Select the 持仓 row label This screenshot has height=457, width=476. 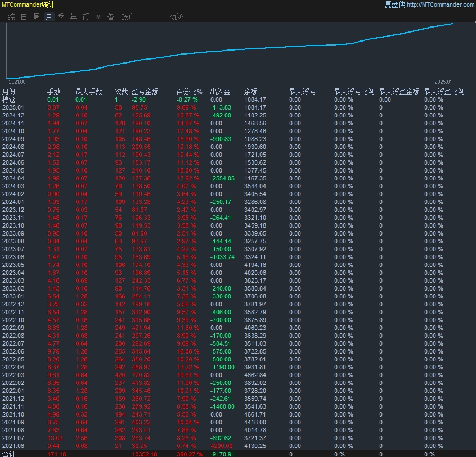click(8, 99)
